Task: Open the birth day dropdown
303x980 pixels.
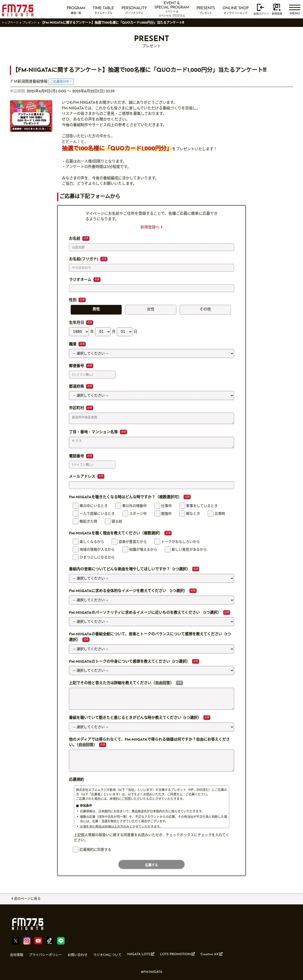Action: click(x=125, y=332)
